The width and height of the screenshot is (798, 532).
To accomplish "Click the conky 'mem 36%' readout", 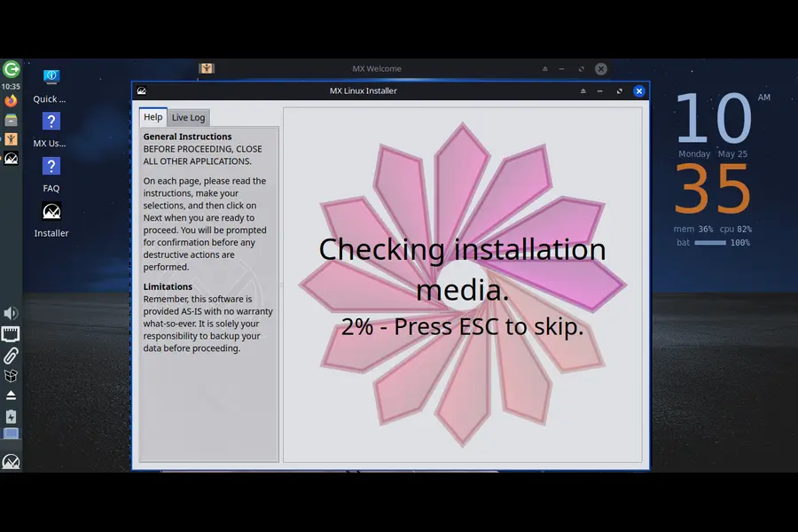I will click(693, 229).
